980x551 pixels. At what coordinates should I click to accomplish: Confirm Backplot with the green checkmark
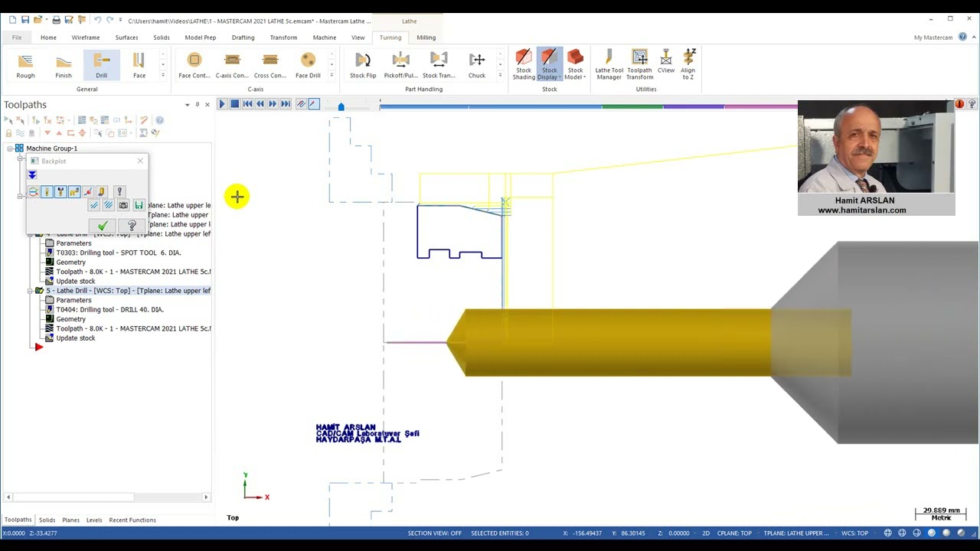(103, 226)
